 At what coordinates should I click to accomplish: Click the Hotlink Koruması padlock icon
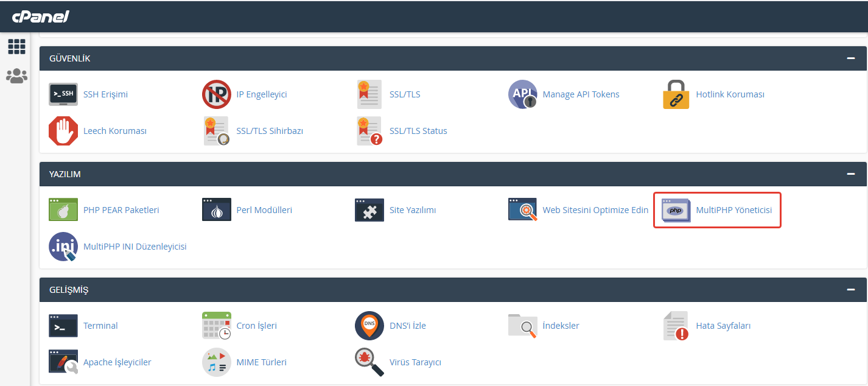tap(676, 94)
